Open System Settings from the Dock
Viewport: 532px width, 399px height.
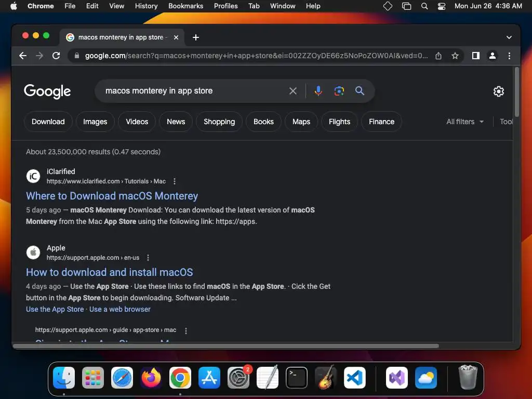(x=238, y=378)
